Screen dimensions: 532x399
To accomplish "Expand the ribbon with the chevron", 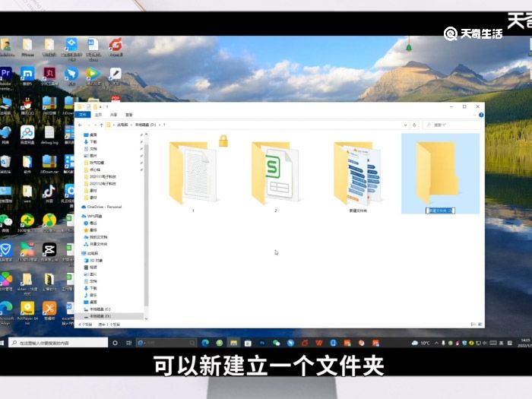I will pyautogui.click(x=475, y=115).
